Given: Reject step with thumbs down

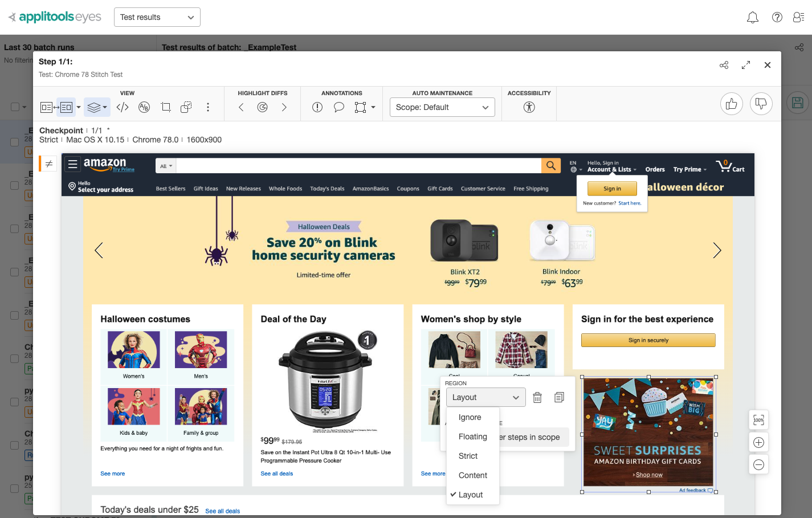Looking at the screenshot, I should tap(761, 104).
